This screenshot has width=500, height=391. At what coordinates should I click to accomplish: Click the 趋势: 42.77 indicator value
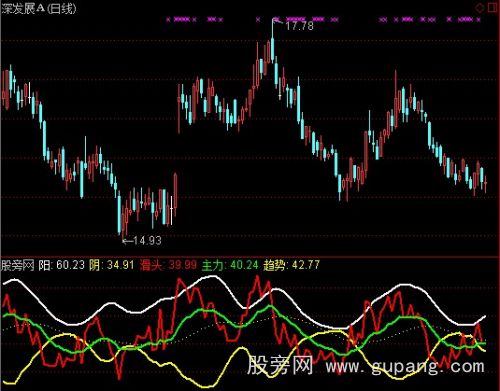point(291,265)
